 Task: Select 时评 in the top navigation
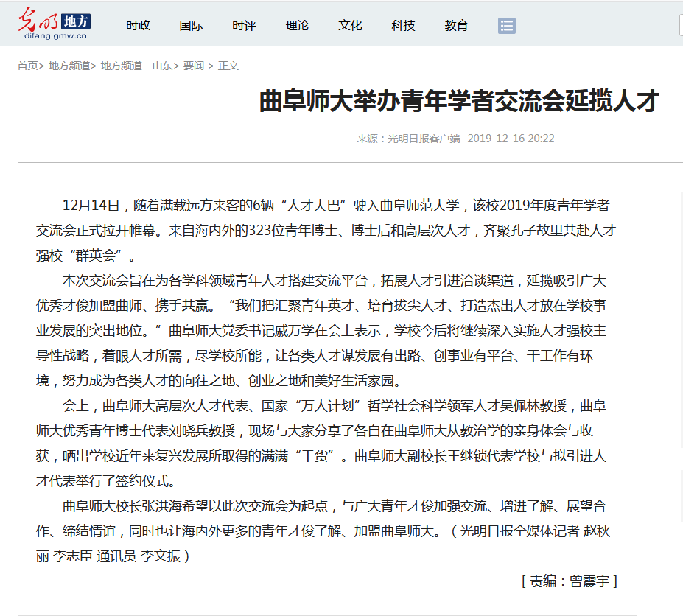(x=244, y=26)
